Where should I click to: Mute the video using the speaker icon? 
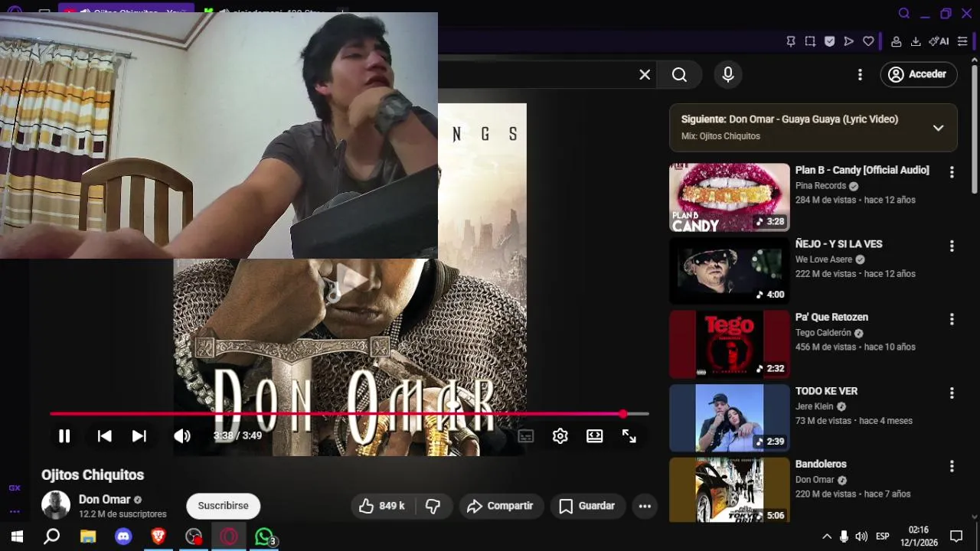(x=181, y=436)
